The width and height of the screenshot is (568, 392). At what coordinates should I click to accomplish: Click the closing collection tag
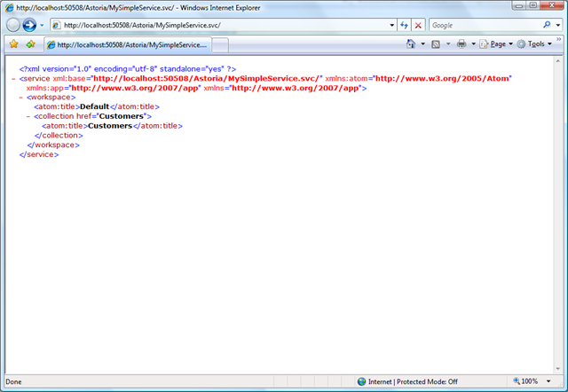click(59, 136)
